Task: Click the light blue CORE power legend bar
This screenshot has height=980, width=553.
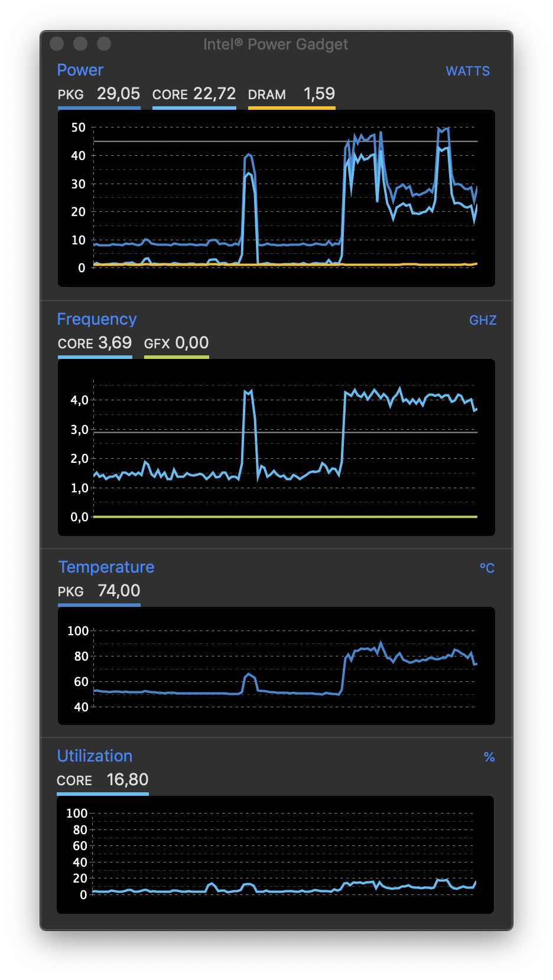Action: click(x=194, y=108)
